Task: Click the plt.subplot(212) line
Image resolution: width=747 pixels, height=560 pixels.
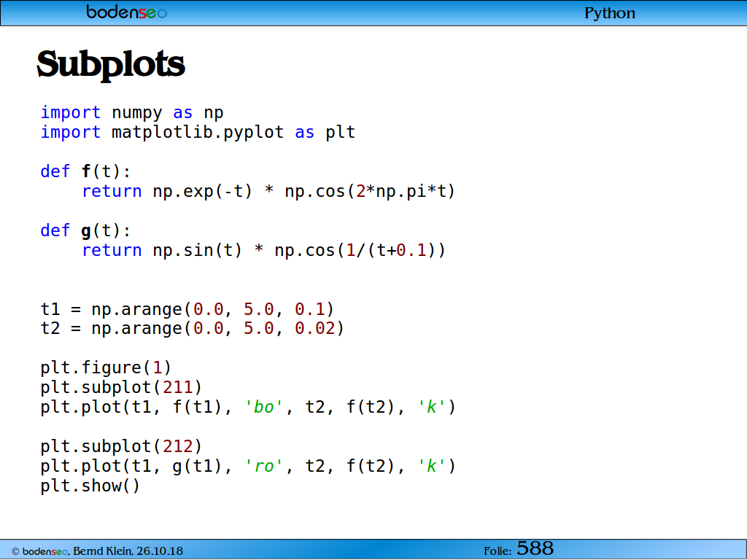Action: pos(121,447)
